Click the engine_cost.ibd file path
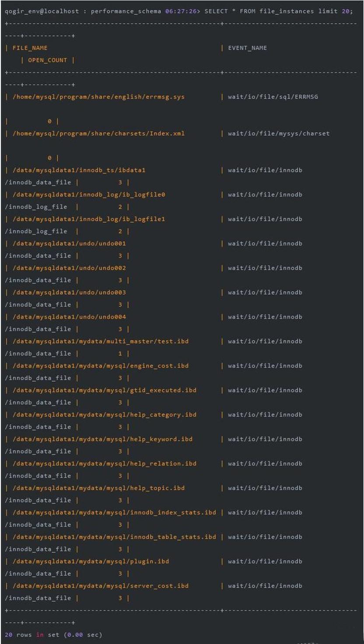Screen dimensions: 364x644 tap(101, 366)
